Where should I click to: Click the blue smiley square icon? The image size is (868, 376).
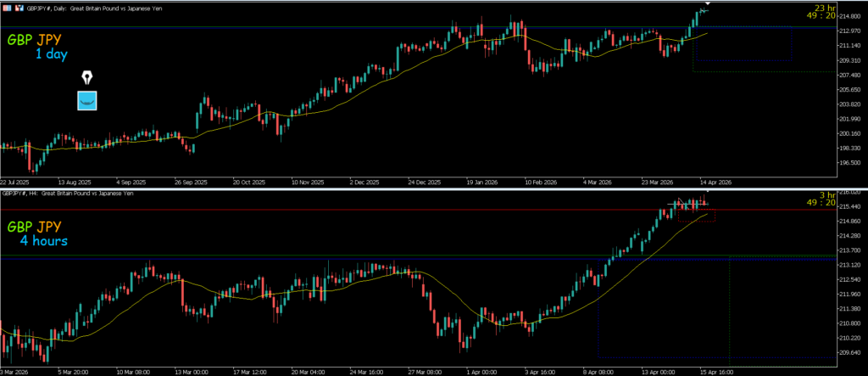tap(87, 101)
